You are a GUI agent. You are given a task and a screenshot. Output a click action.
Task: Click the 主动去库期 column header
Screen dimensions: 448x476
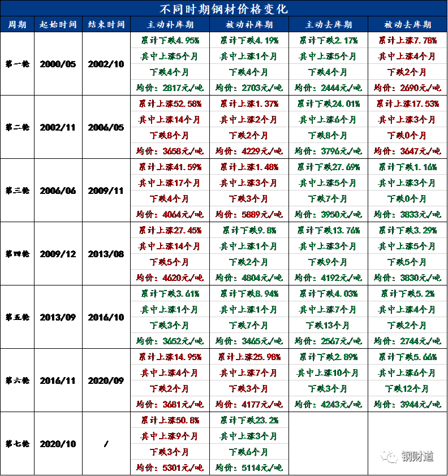328,25
